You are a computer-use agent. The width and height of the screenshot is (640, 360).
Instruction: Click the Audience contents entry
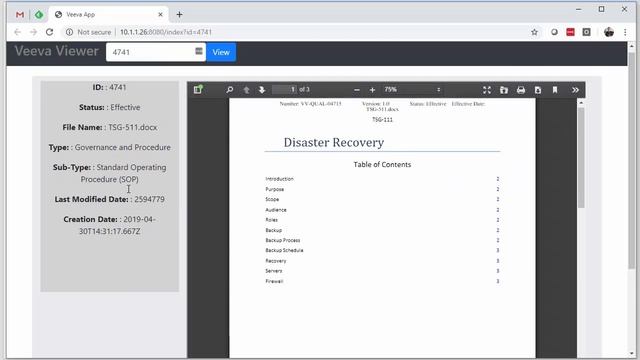276,210
